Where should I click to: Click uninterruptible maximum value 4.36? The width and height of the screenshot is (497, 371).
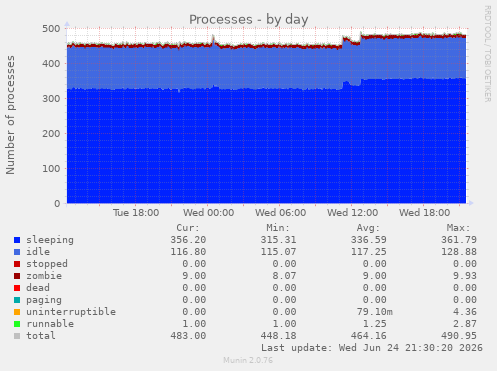[465, 312]
